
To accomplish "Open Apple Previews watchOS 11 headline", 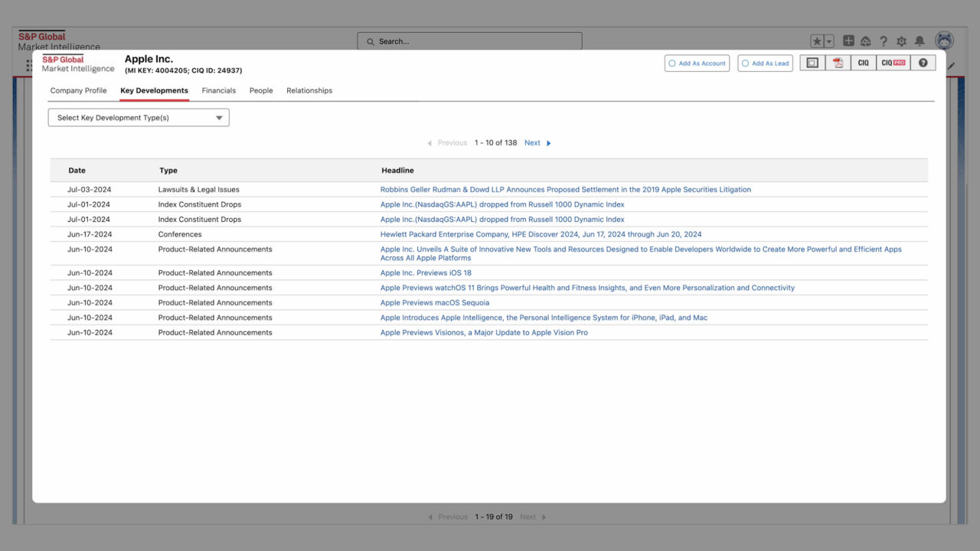I will point(587,288).
